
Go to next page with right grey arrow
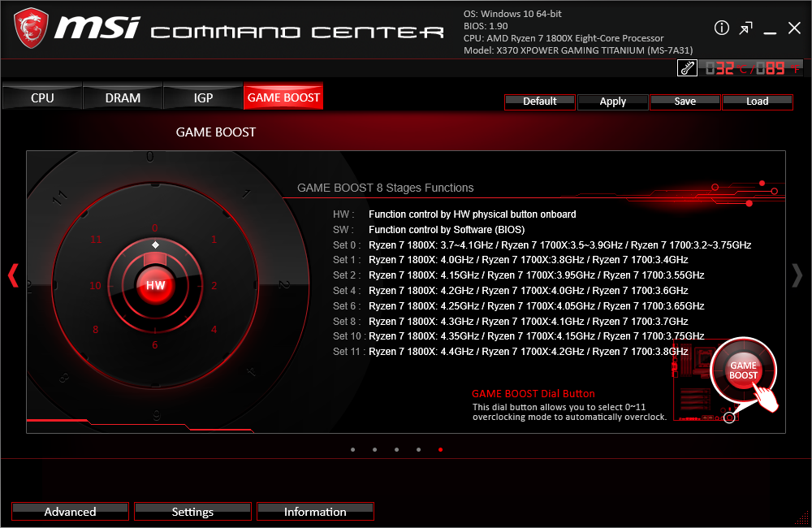[x=797, y=275]
